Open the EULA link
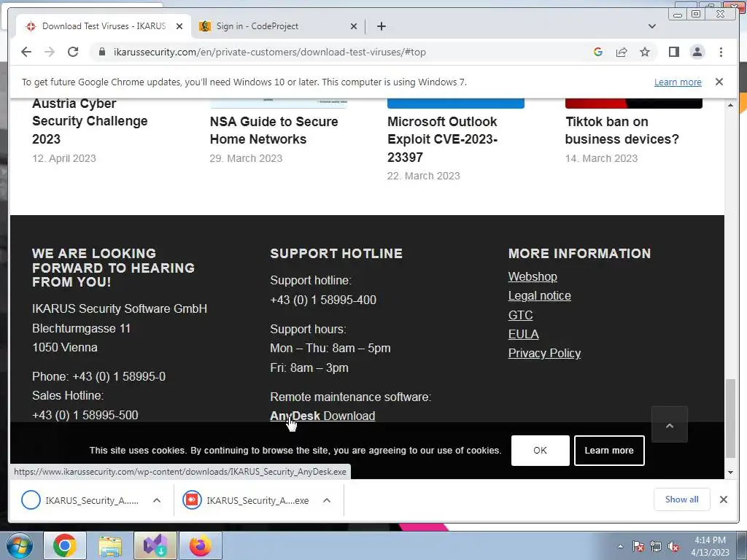This screenshot has width=747, height=560. click(523, 334)
